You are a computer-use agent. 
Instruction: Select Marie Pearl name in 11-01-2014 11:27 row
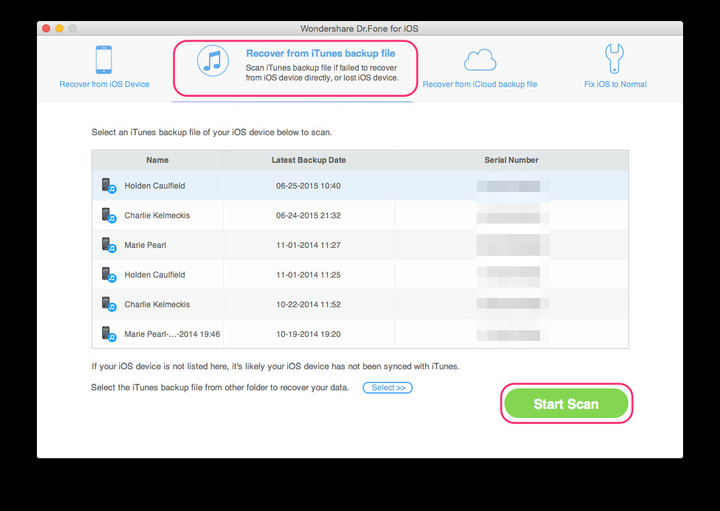click(145, 245)
